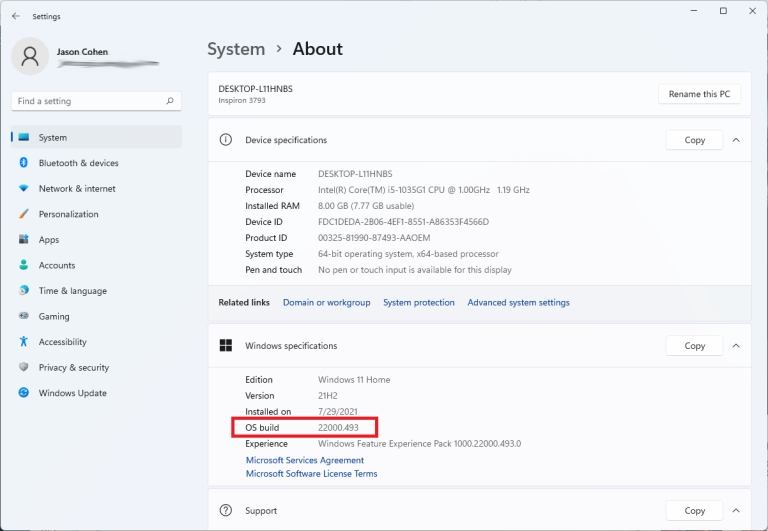This screenshot has height=531, width=768.
Task: Collapse the Device specifications section
Action: point(736,140)
